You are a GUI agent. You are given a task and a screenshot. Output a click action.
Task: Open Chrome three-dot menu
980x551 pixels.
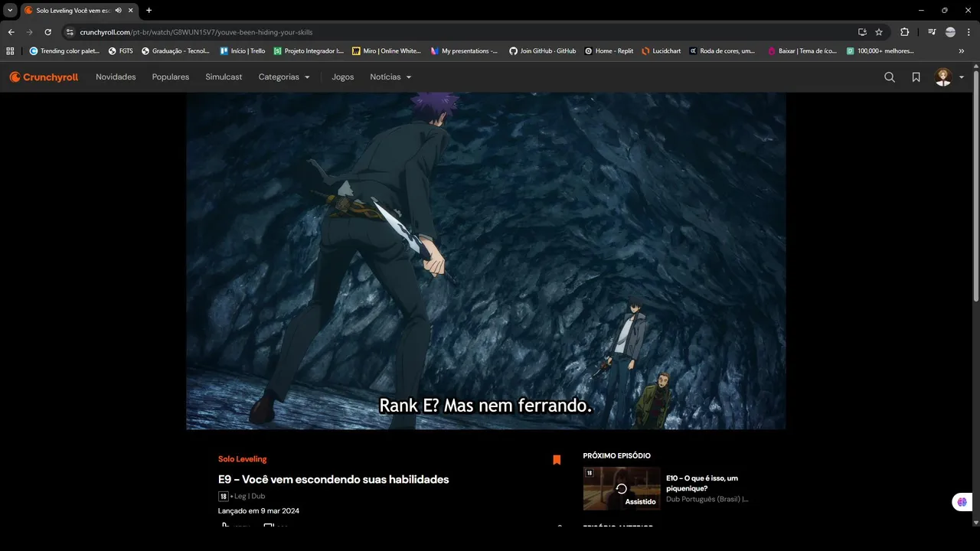(x=969, y=32)
